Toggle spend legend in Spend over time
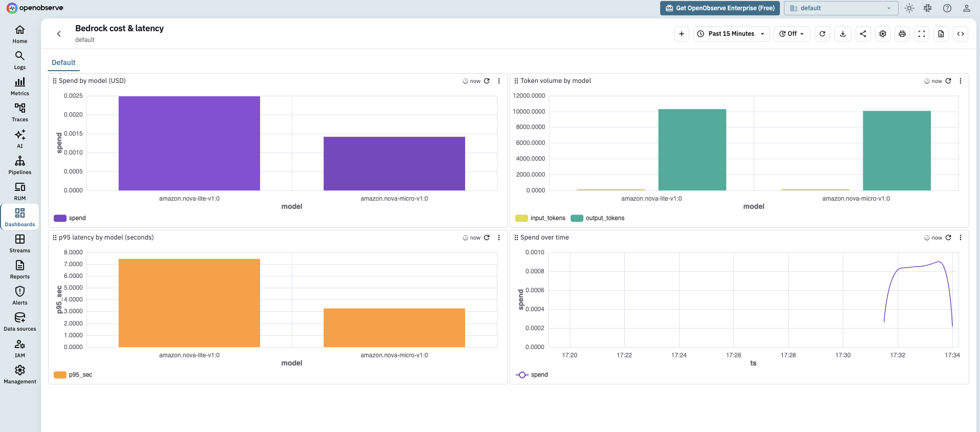This screenshot has width=980, height=432. 532,375
